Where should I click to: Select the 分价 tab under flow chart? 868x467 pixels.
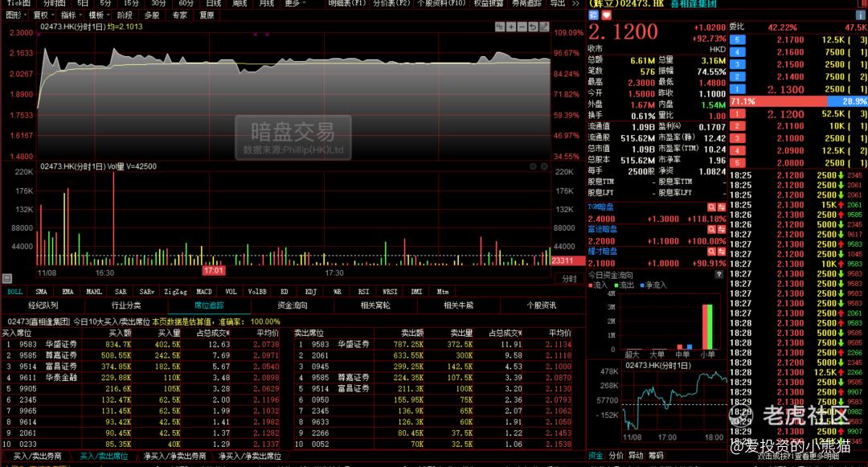(x=616, y=456)
